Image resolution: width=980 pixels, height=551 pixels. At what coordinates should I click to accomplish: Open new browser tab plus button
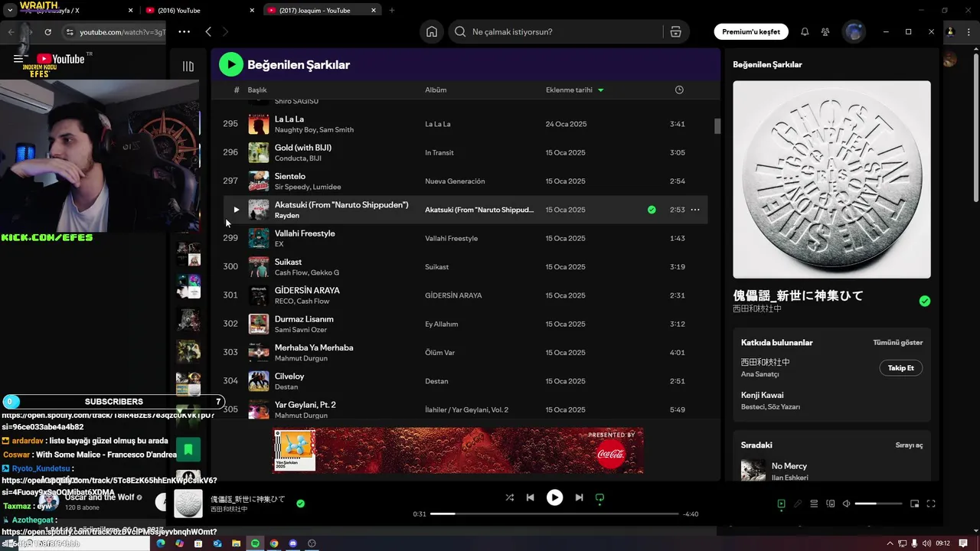tap(392, 11)
